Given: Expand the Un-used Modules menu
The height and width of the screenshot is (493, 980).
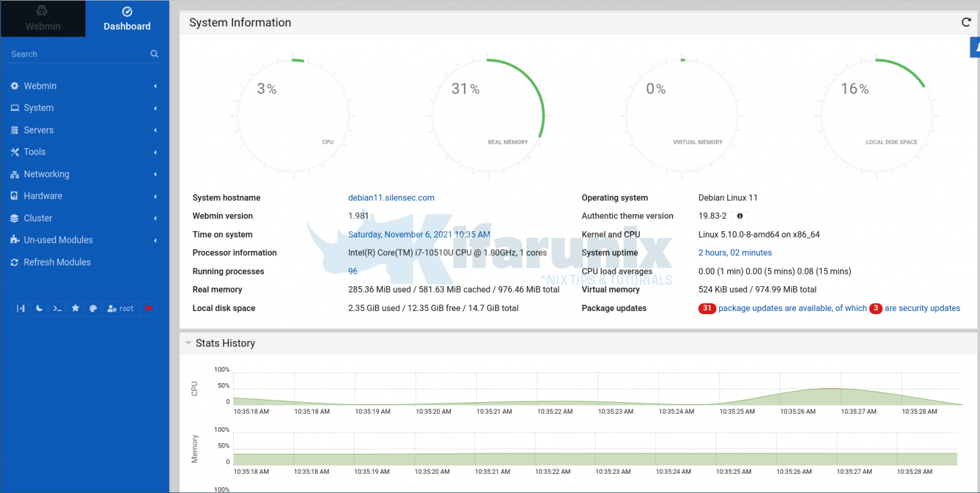Looking at the screenshot, I should (x=57, y=240).
